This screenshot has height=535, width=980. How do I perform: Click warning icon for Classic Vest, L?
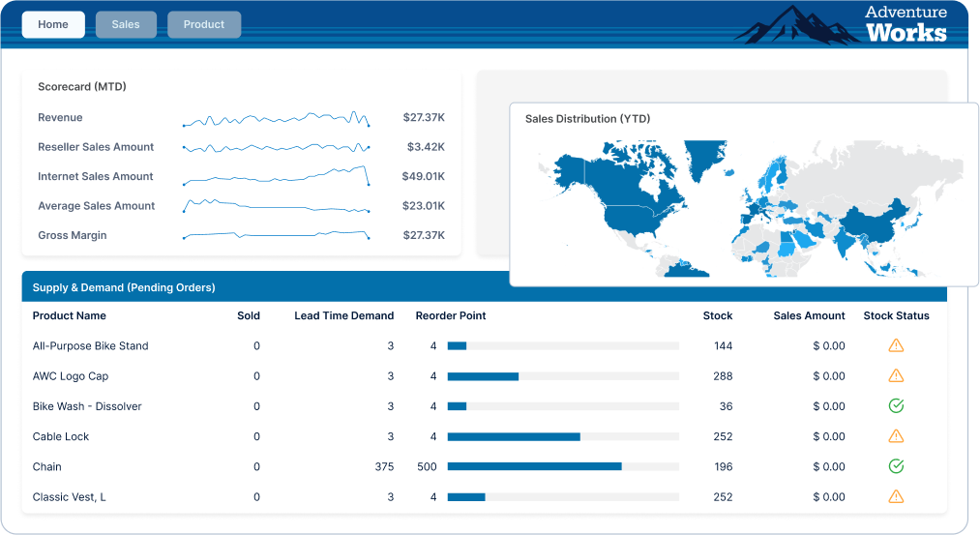tap(896, 497)
